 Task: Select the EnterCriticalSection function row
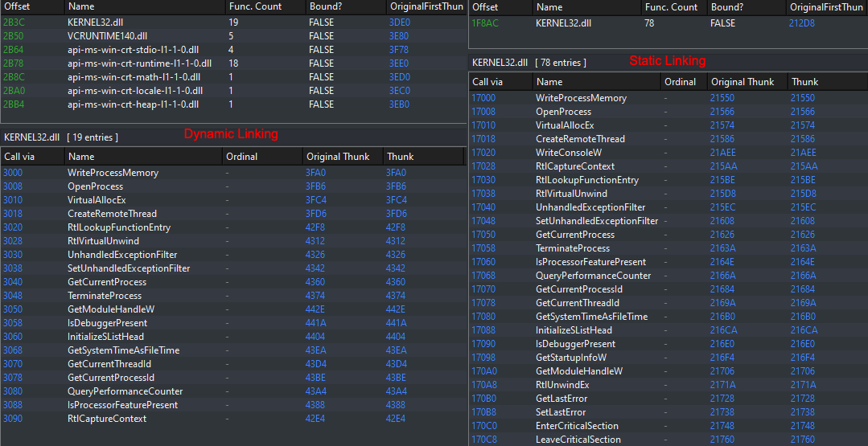(x=668, y=426)
